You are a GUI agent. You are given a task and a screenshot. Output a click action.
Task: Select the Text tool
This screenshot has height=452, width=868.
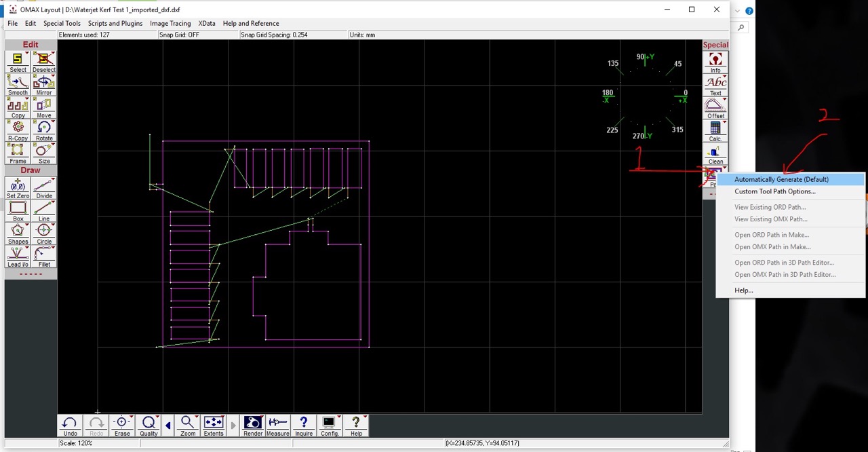tap(715, 86)
